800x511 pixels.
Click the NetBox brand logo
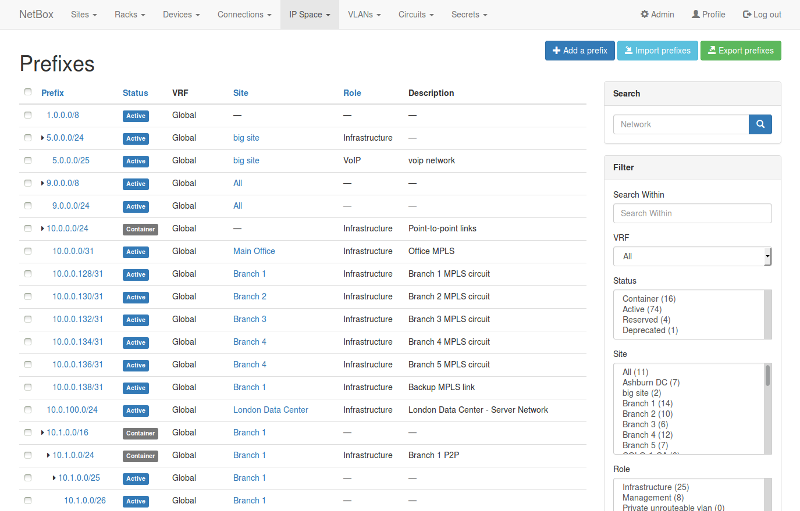(x=36, y=15)
